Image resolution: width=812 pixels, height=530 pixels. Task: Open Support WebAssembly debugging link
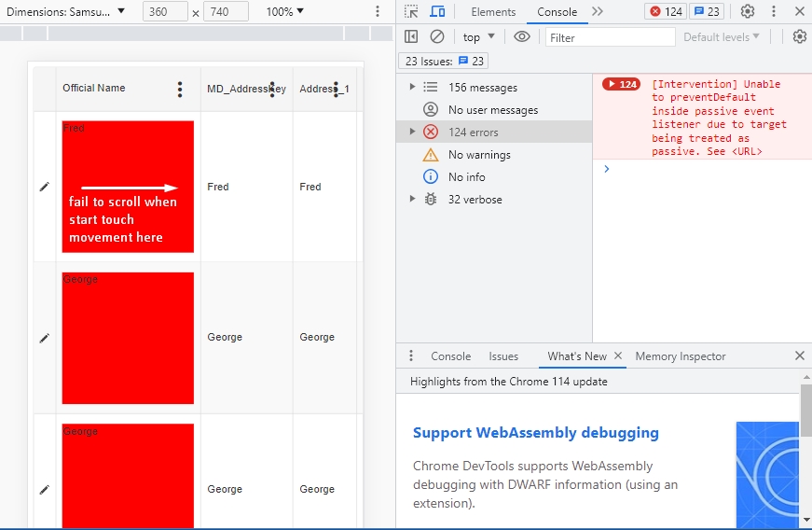pyautogui.click(x=535, y=433)
